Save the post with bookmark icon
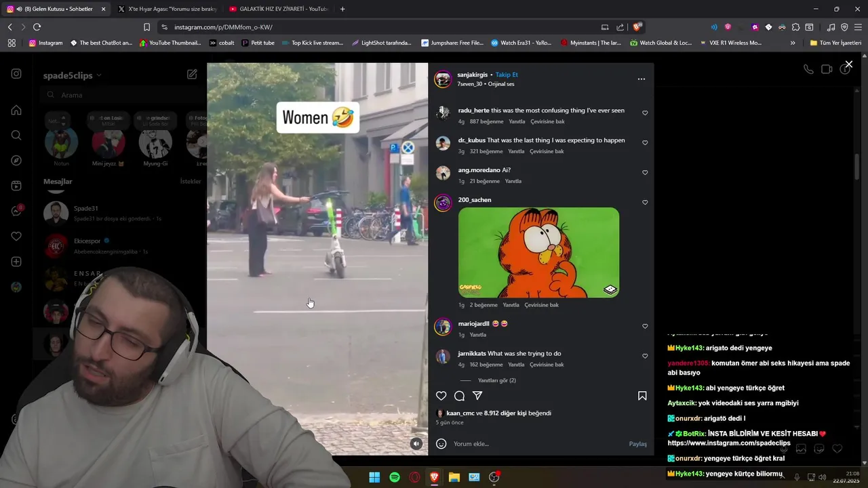 (x=642, y=396)
